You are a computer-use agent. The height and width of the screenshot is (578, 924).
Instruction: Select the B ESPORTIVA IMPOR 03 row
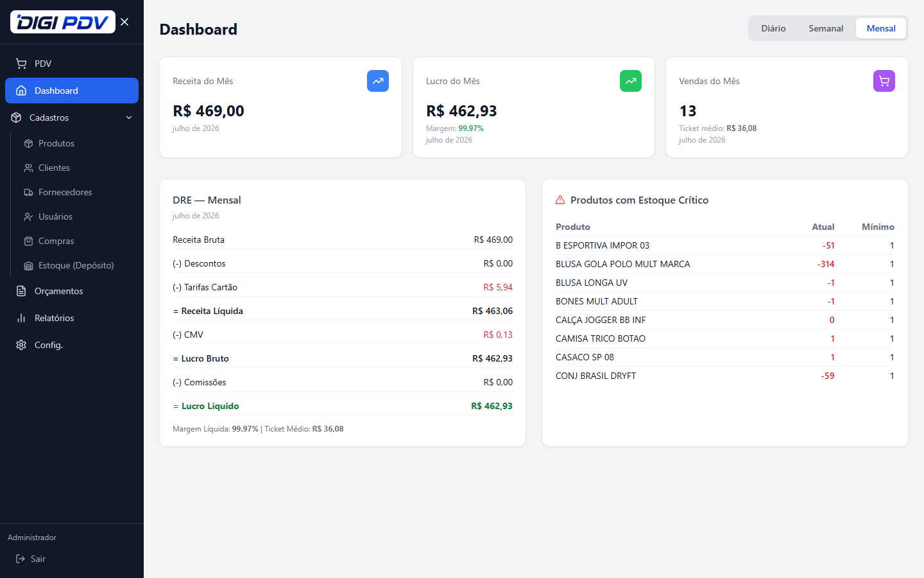coord(725,245)
